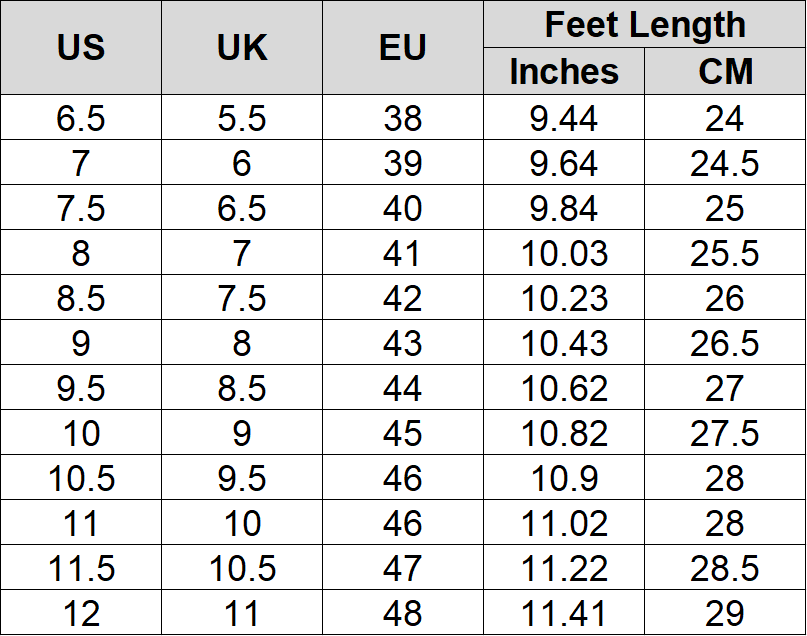Click the US column header

(x=81, y=48)
